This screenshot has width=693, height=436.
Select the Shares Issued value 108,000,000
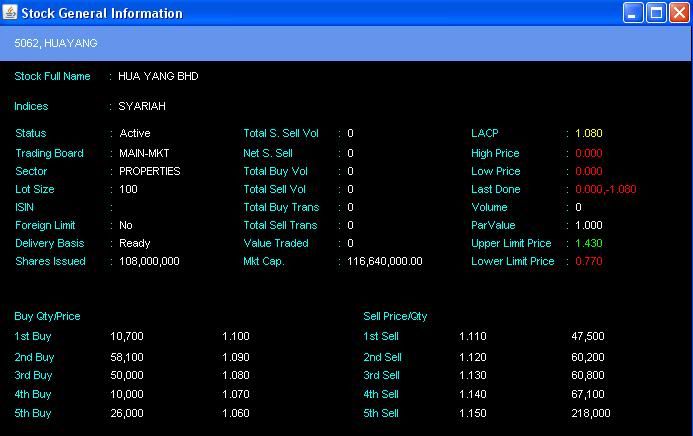pyautogui.click(x=149, y=261)
